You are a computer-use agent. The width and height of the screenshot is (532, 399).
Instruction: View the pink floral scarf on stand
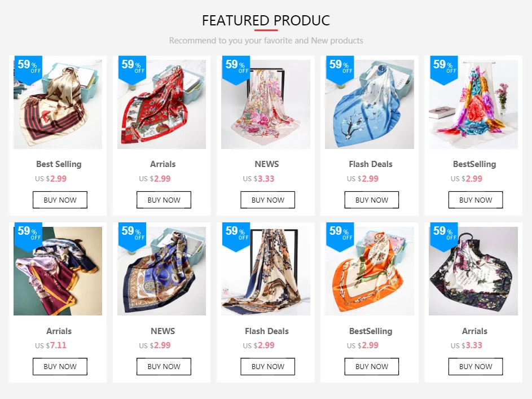click(x=266, y=104)
